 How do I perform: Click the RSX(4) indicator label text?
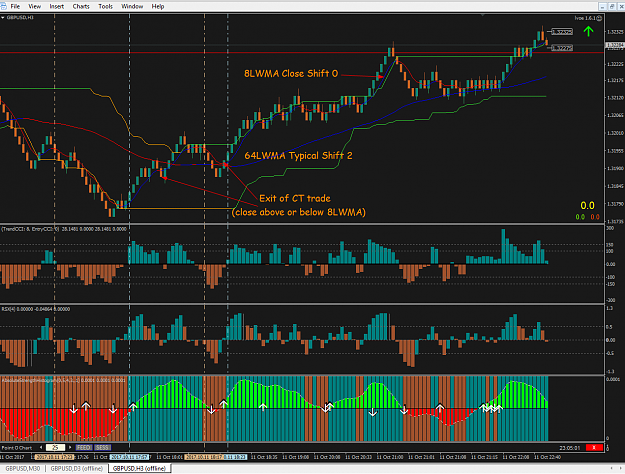coord(35,309)
